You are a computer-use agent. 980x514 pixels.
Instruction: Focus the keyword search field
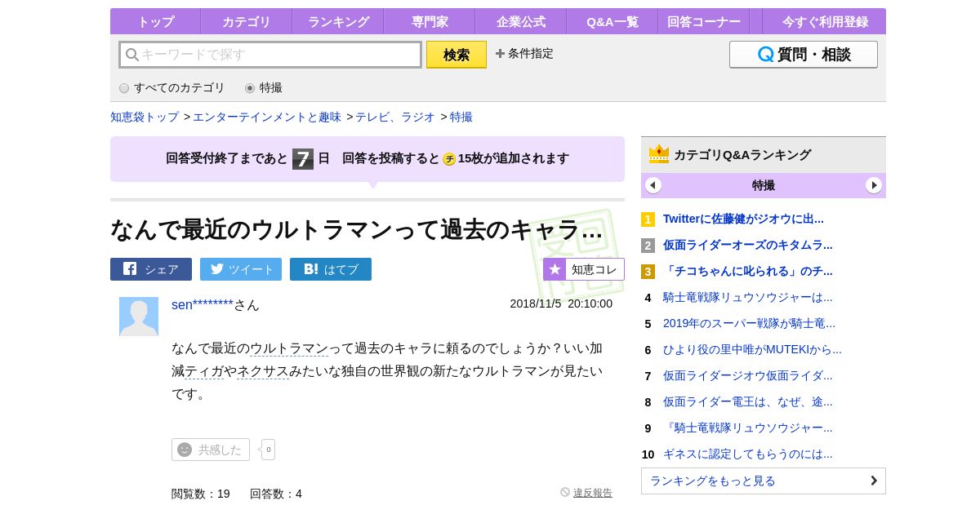point(270,55)
